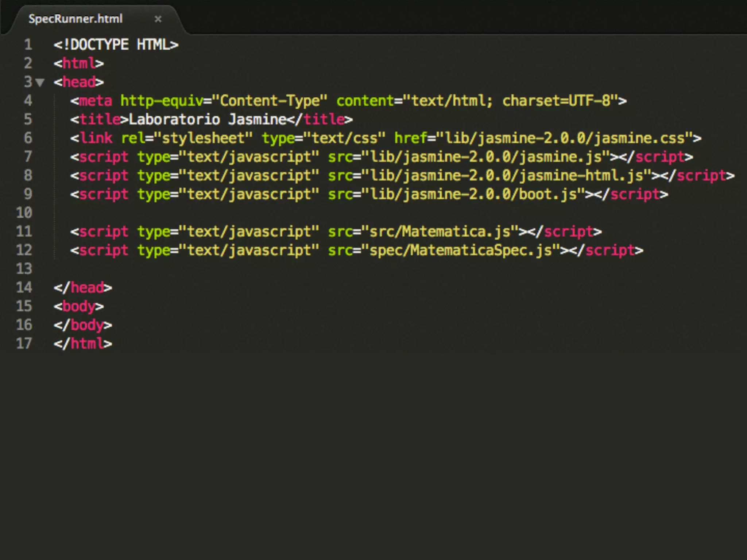Viewport: 747px width, 560px height.
Task: Click line number 5 in gutter
Action: pyautogui.click(x=28, y=119)
